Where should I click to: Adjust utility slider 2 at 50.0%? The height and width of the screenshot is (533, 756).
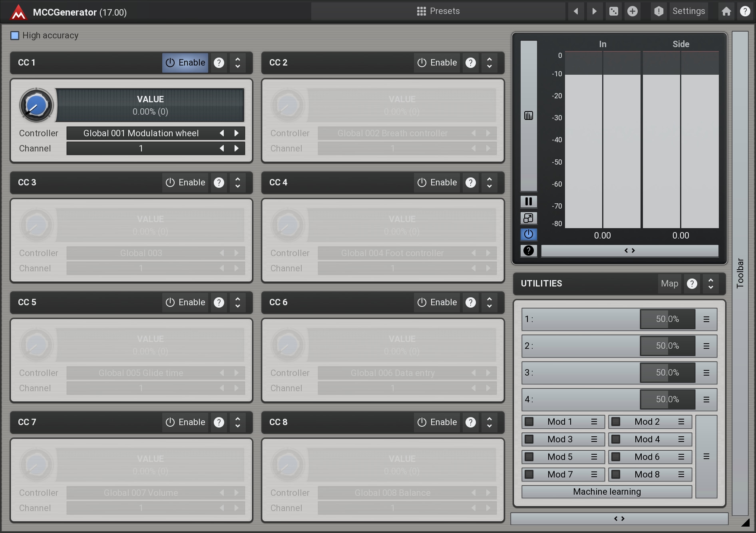click(x=667, y=346)
